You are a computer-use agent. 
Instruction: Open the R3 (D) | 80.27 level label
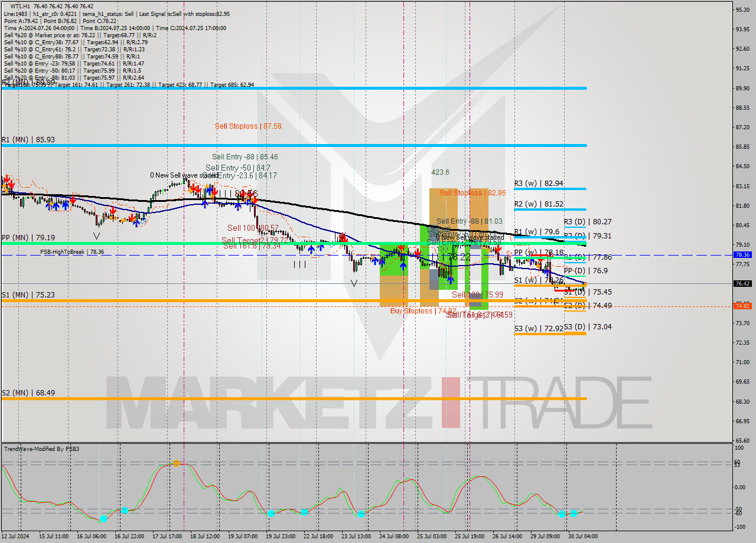[588, 222]
